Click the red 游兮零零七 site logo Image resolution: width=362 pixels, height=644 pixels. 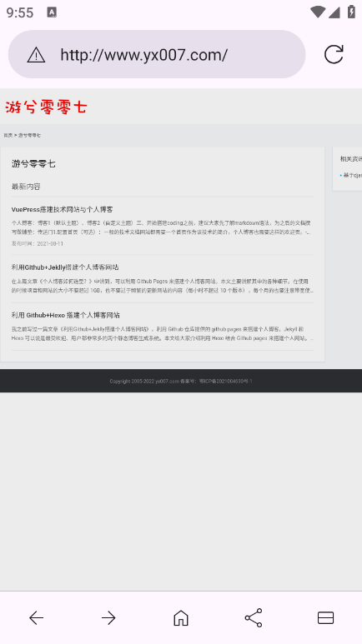point(46,107)
